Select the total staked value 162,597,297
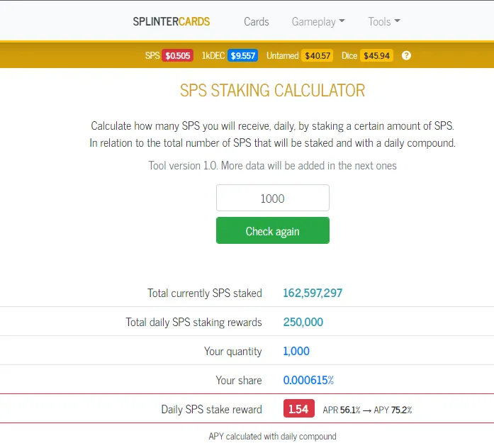Image resolution: width=494 pixels, height=448 pixels. click(x=313, y=293)
